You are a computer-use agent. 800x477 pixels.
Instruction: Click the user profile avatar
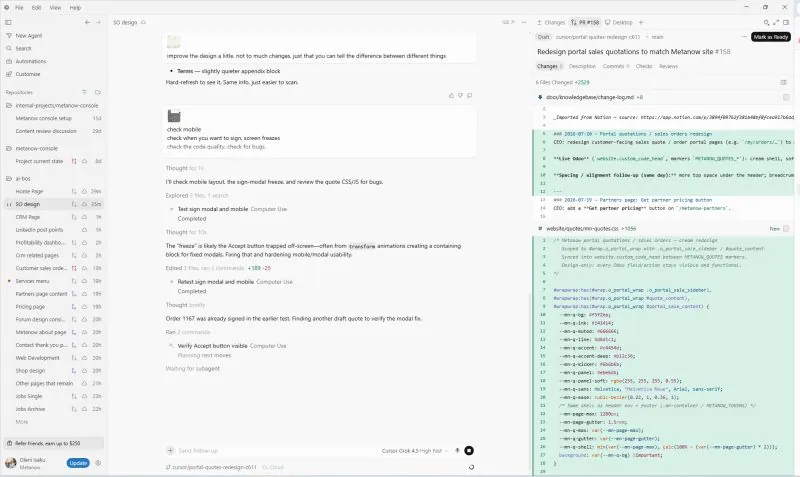11,463
